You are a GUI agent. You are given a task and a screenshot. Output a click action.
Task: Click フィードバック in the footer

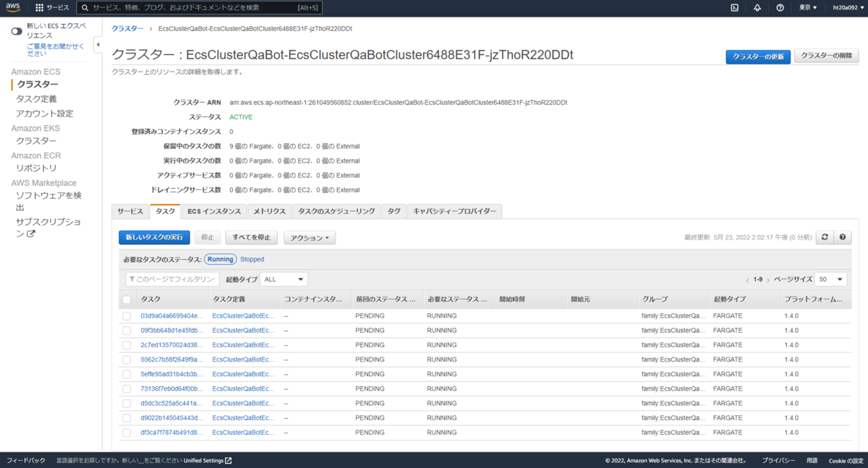coord(26,461)
